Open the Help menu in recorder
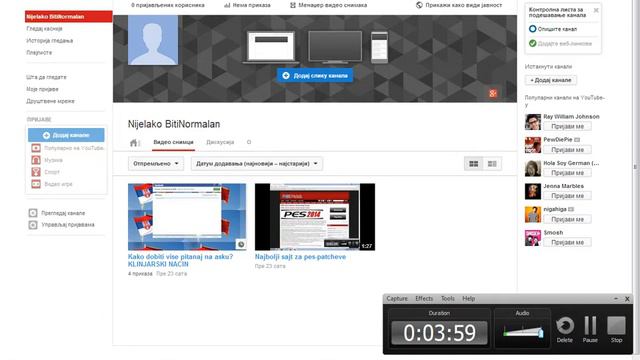The image size is (640, 360). [x=469, y=299]
